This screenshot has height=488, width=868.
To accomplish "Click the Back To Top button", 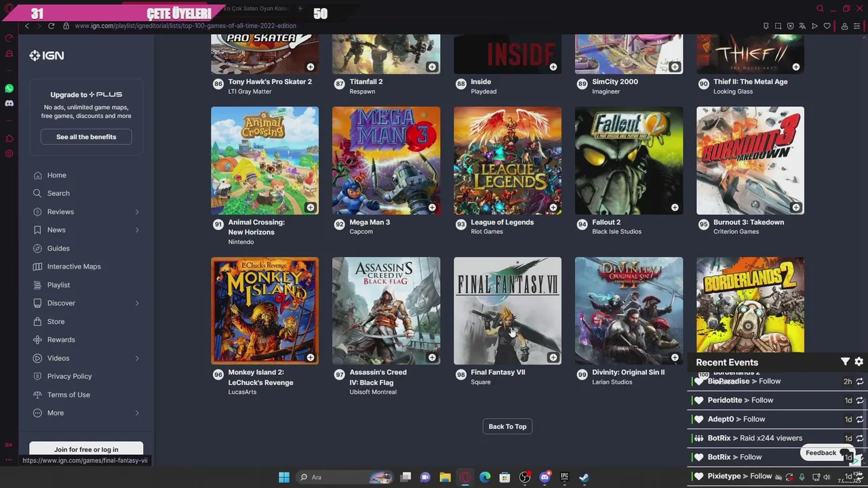I will point(507,426).
